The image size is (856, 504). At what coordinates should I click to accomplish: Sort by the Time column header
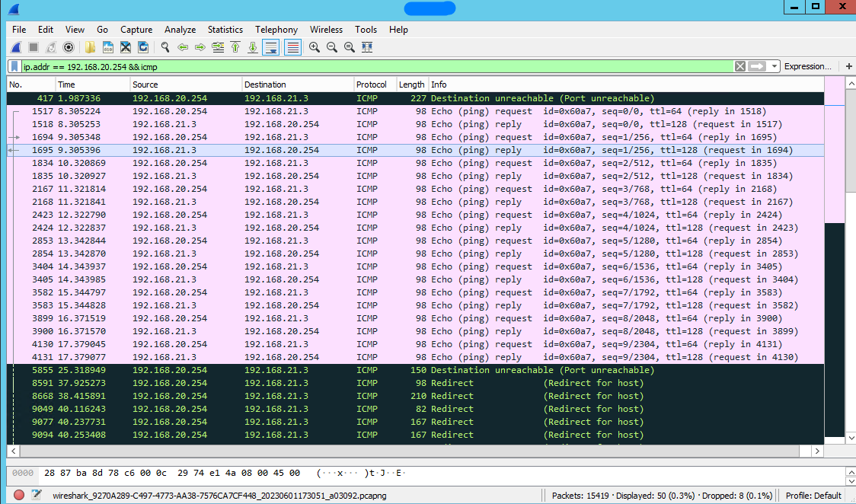click(x=93, y=85)
